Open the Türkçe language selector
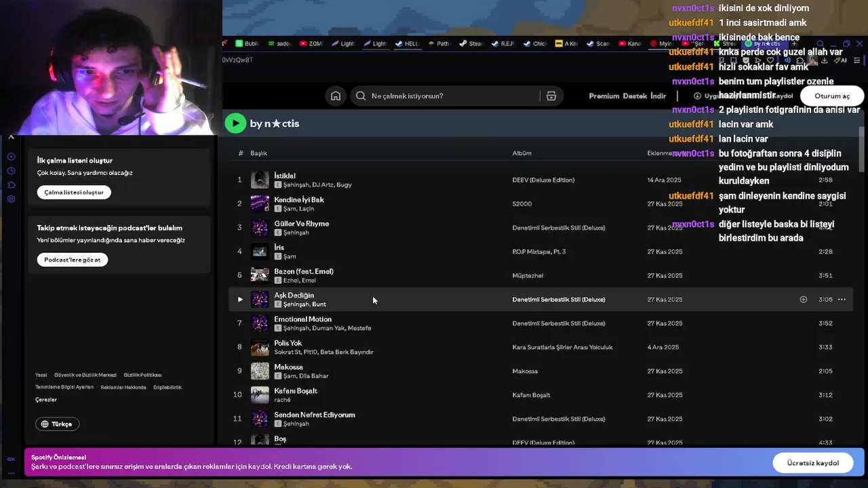Image resolution: width=868 pixels, height=488 pixels. 57,424
